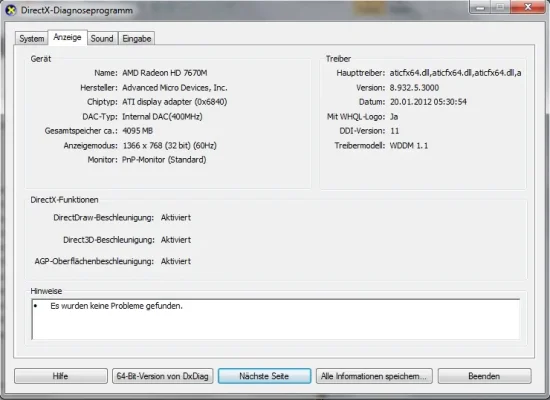This screenshot has width=550, height=400.
Task: Click the DirectX icon in title bar
Action: (11, 10)
